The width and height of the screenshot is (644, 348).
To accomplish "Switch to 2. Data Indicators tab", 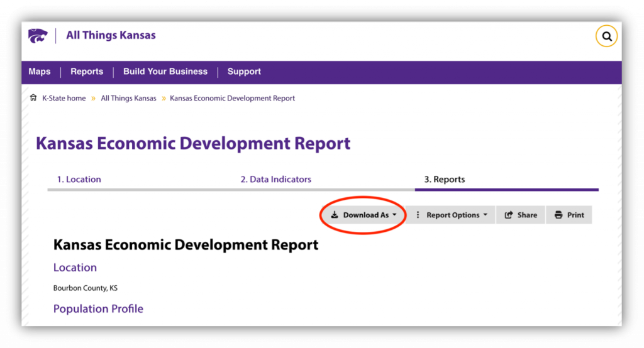I will pos(276,179).
